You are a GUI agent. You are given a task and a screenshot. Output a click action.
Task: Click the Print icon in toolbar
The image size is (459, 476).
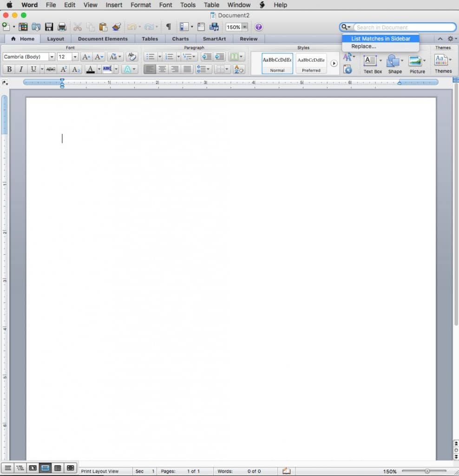pyautogui.click(x=61, y=27)
